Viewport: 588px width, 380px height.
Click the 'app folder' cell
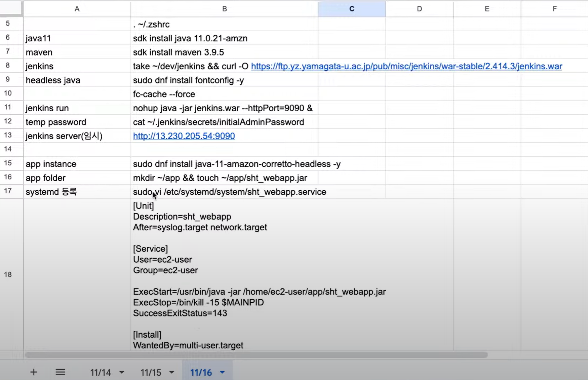(77, 178)
